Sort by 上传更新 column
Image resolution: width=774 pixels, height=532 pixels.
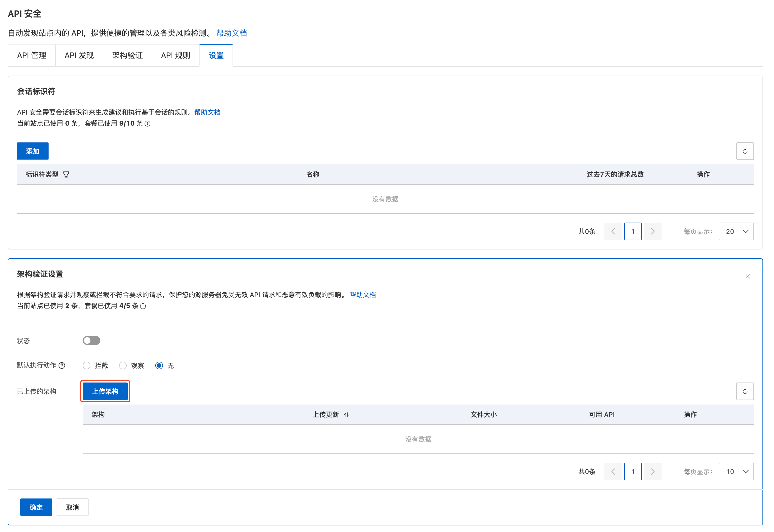coord(347,415)
